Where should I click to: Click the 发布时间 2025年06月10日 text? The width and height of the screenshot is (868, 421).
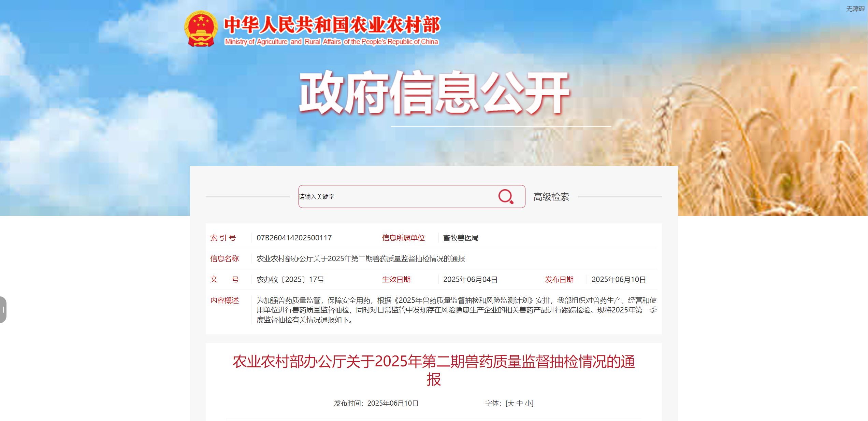coord(376,403)
